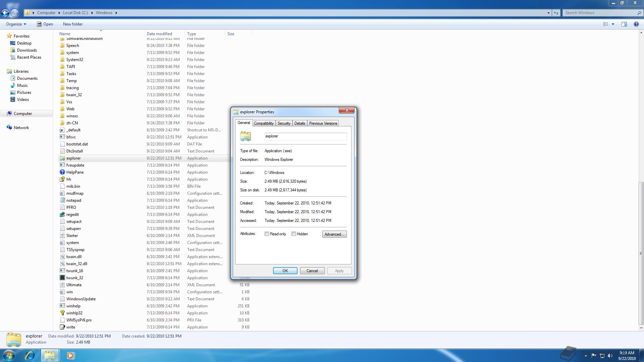Image resolution: width=644 pixels, height=362 pixels.
Task: Click the Apply button
Action: click(x=339, y=271)
